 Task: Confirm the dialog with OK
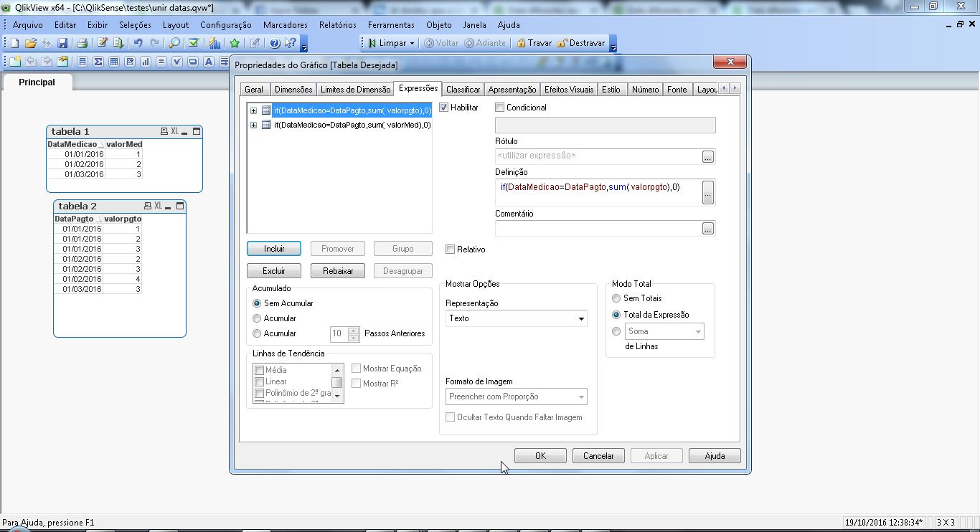coord(540,456)
